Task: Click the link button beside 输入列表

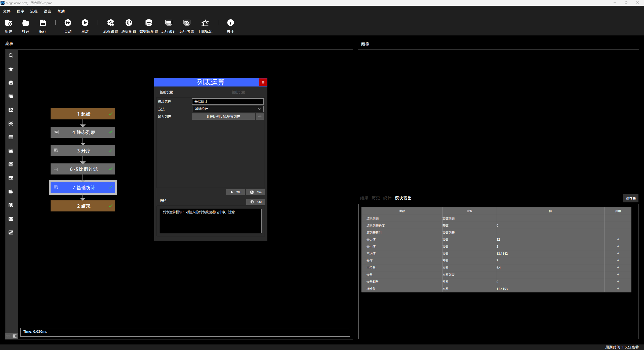Action: point(260,116)
